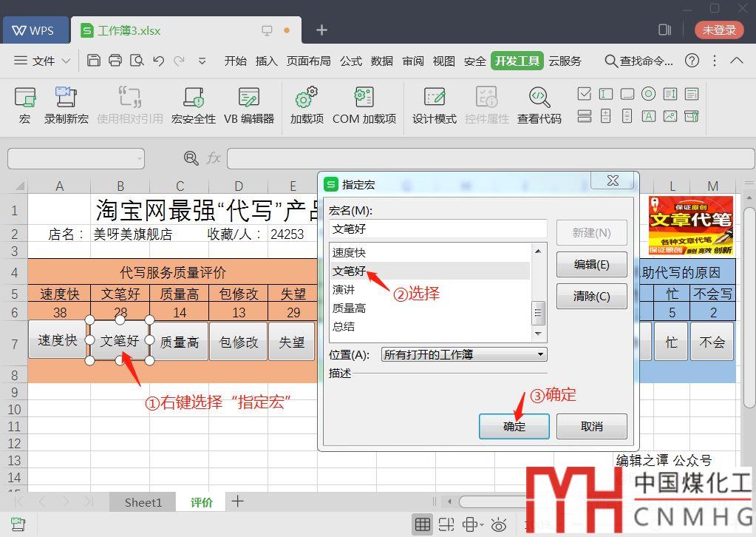Click the 文章代笔 advertisement image
The width and height of the screenshot is (756, 537).
click(x=691, y=225)
